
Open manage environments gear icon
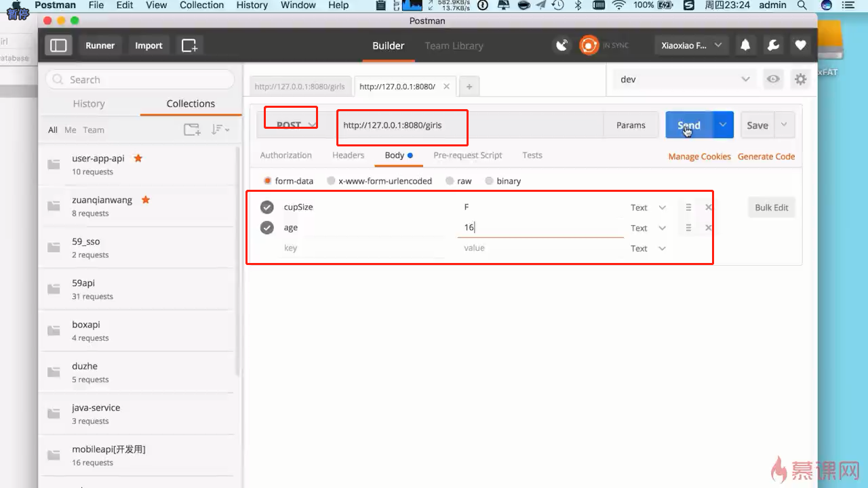801,79
